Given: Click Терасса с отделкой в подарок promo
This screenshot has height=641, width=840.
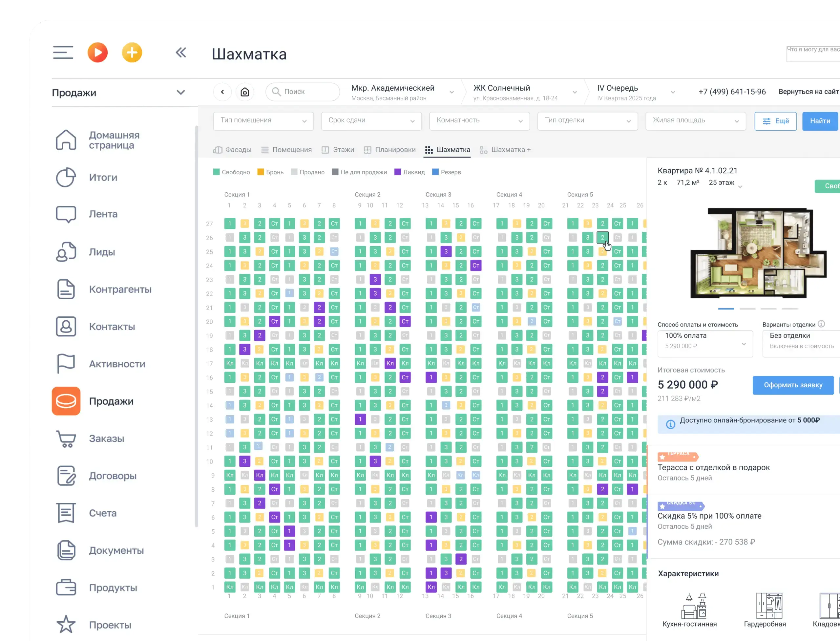Looking at the screenshot, I should click(713, 467).
